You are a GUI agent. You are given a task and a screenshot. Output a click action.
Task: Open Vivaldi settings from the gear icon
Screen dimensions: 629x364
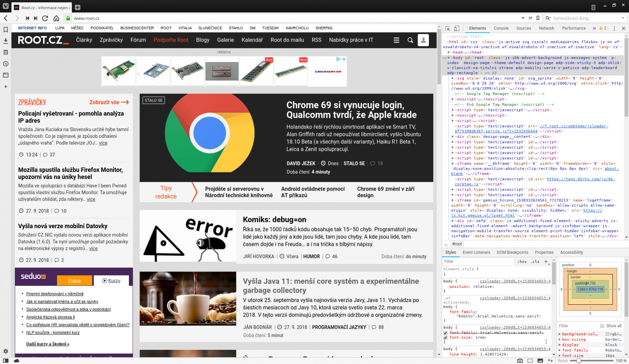(6, 351)
